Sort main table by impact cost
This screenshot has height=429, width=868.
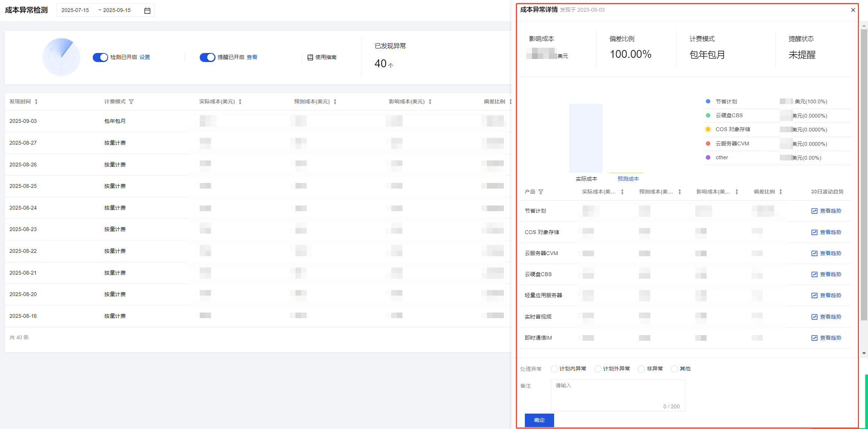click(430, 102)
